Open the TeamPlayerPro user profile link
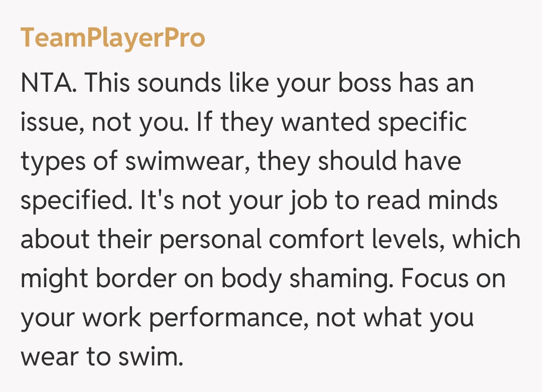The width and height of the screenshot is (542, 392). pyautogui.click(x=113, y=38)
